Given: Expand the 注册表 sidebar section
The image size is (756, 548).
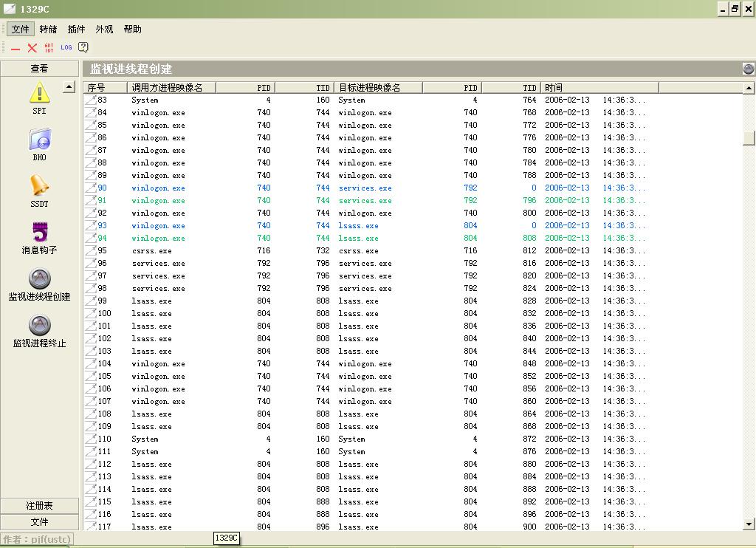Looking at the screenshot, I should [39, 506].
